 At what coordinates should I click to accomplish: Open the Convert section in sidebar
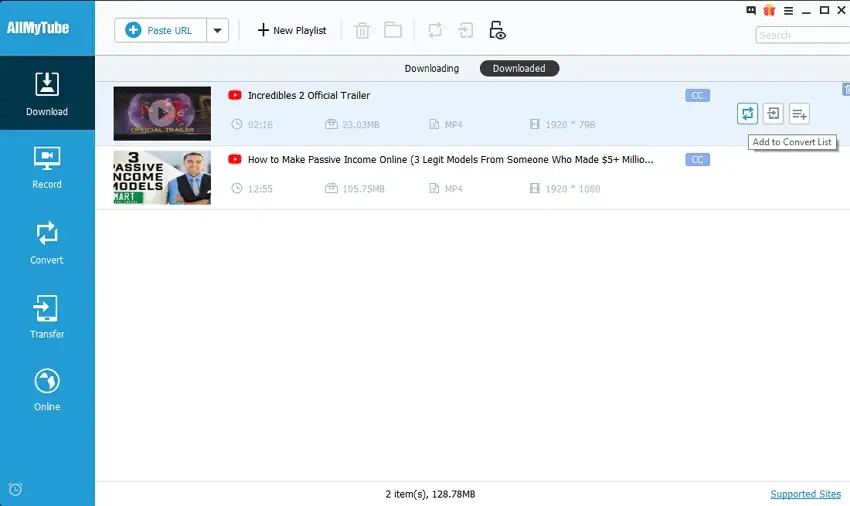pyautogui.click(x=47, y=243)
